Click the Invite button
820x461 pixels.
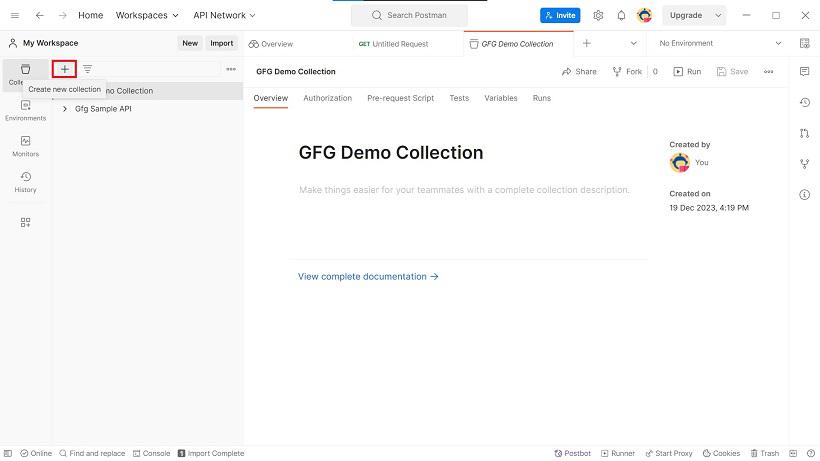coord(560,15)
